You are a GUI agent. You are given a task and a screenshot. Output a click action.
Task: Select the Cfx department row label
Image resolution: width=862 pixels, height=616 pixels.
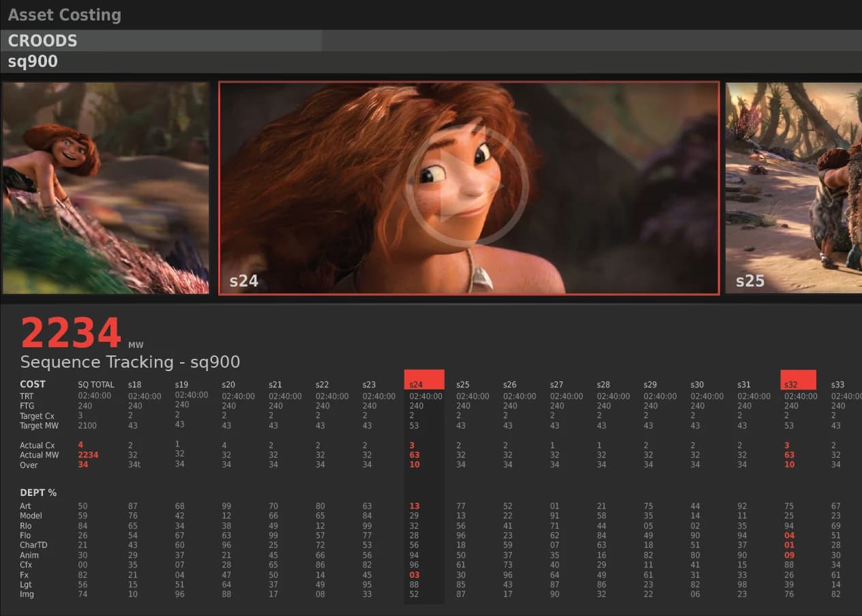[x=26, y=565]
